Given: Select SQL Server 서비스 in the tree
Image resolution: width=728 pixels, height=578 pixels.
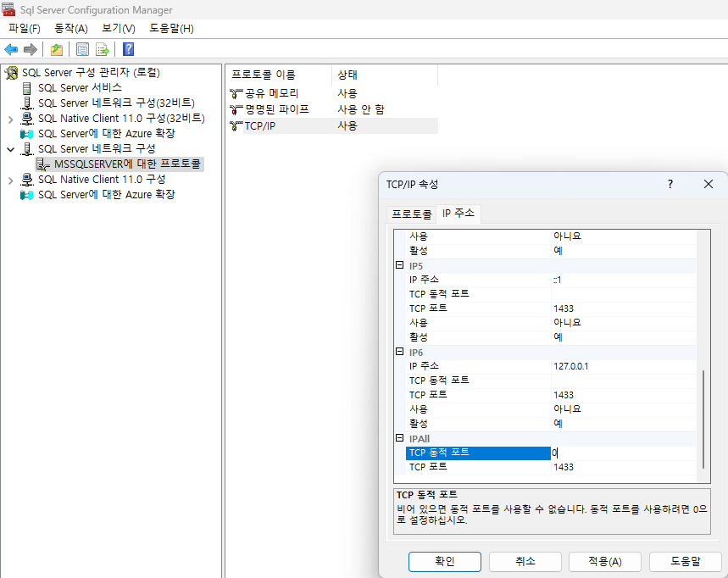Looking at the screenshot, I should (x=80, y=88).
